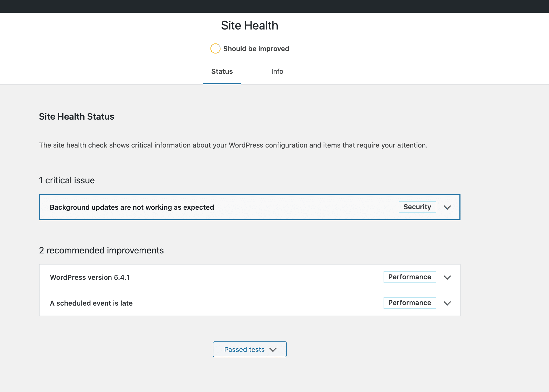Click the 'WordPress version 5.4.1' title text

tap(90, 277)
